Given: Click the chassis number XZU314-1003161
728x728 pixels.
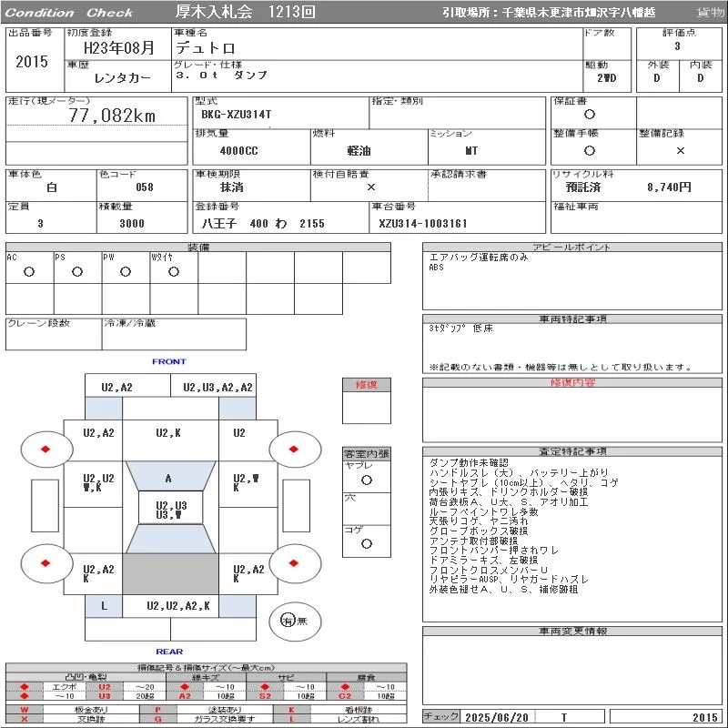Looking at the screenshot, I should [422, 223].
